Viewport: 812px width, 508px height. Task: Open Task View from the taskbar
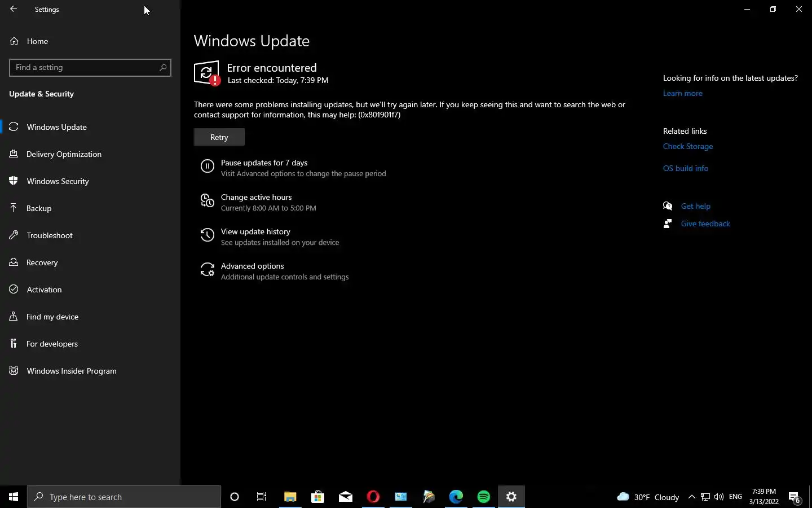point(262,497)
